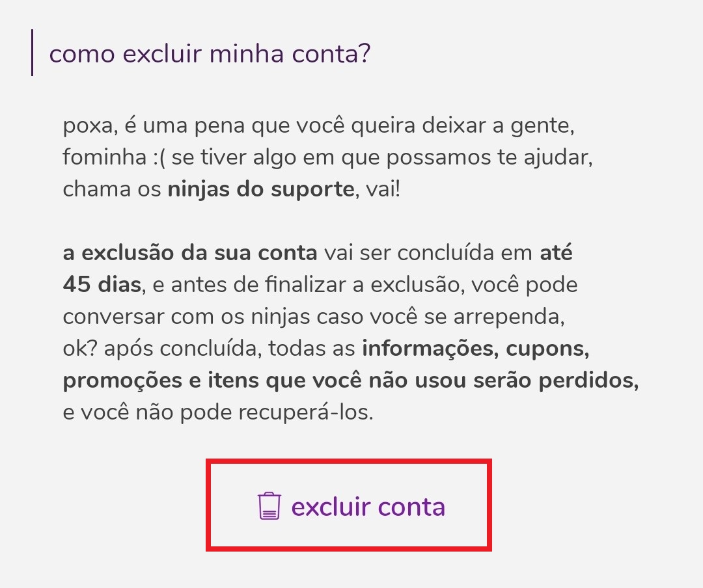703x588 pixels.
Task: Click "ok? após concluída, todas as" text
Action: (x=209, y=349)
